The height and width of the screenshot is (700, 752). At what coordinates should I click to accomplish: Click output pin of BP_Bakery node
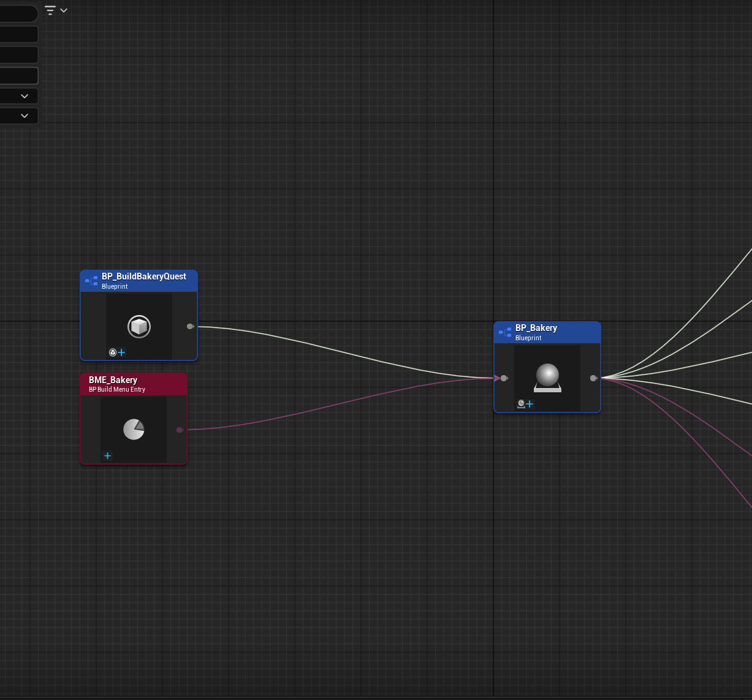tap(593, 378)
